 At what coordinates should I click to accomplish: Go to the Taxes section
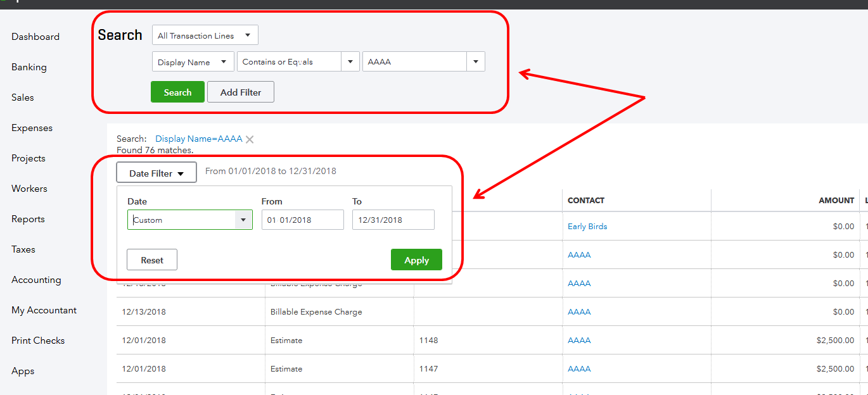(x=23, y=249)
